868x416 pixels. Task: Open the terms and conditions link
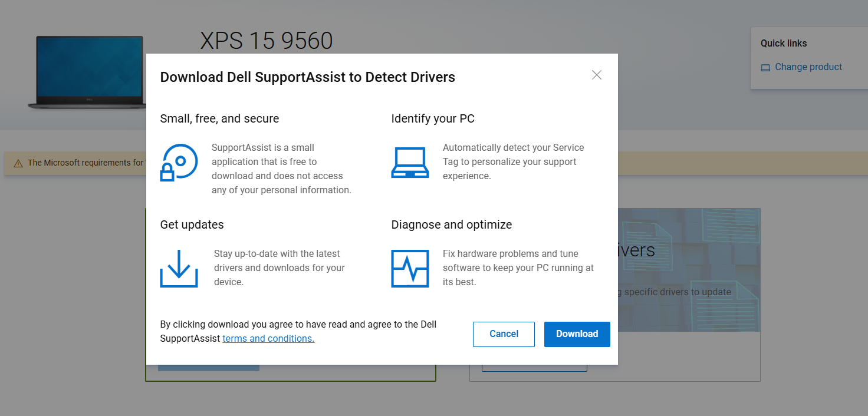[x=268, y=339]
